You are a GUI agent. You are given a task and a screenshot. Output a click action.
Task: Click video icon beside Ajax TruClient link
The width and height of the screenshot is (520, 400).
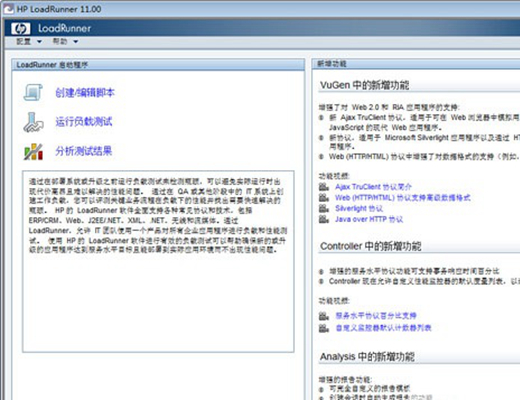(x=324, y=187)
